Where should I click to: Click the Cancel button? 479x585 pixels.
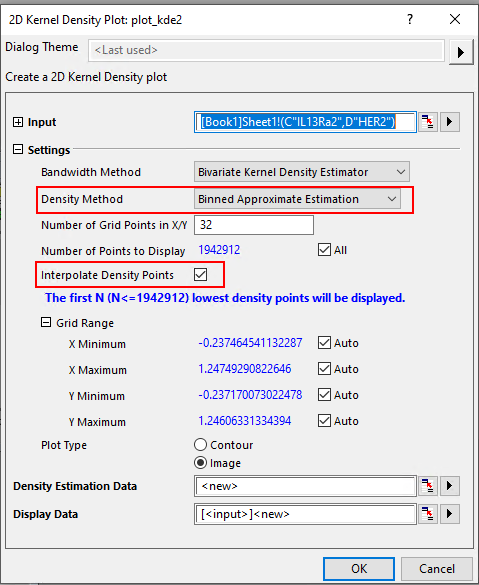click(437, 569)
